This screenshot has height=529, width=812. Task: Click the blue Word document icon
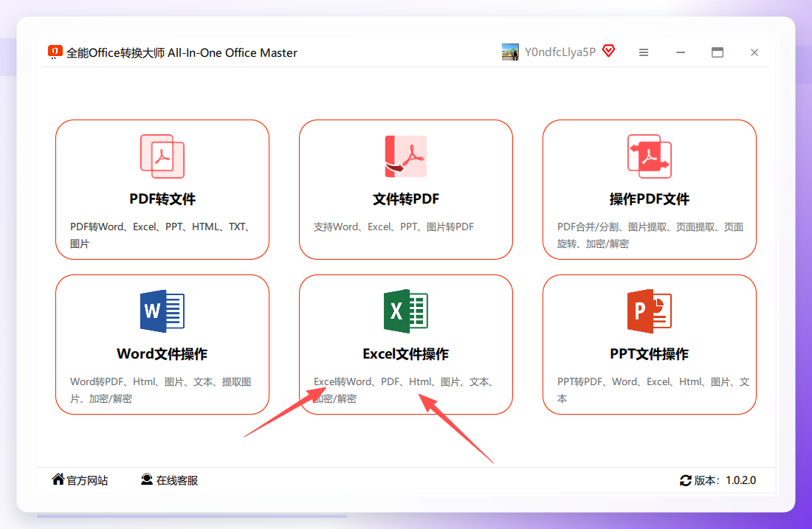(x=162, y=311)
